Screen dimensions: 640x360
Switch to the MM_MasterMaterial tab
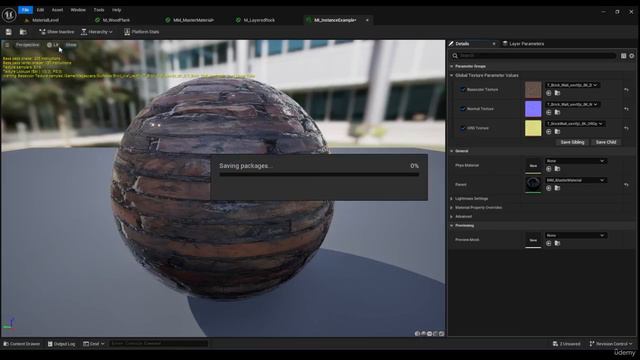click(193, 20)
